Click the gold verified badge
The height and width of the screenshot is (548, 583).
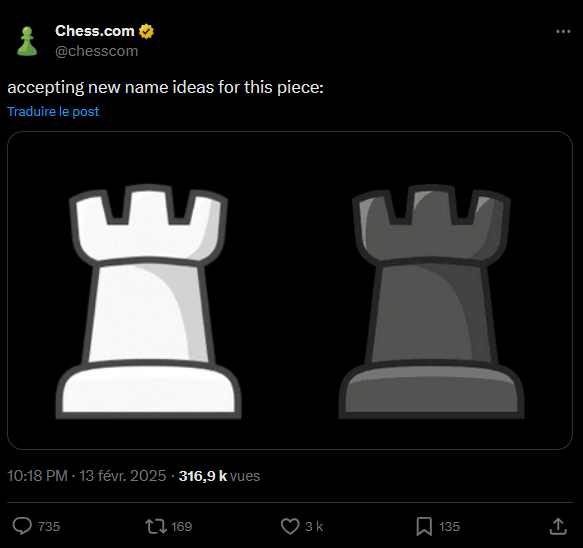pos(146,31)
